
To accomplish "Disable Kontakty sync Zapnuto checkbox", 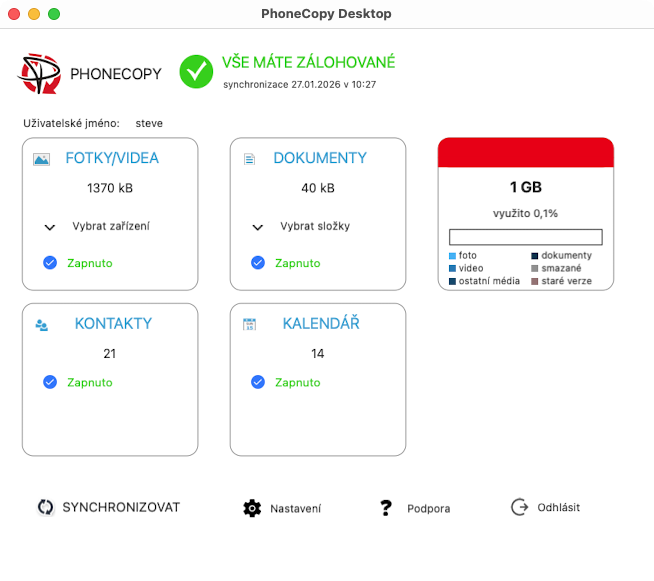I will click(x=50, y=382).
